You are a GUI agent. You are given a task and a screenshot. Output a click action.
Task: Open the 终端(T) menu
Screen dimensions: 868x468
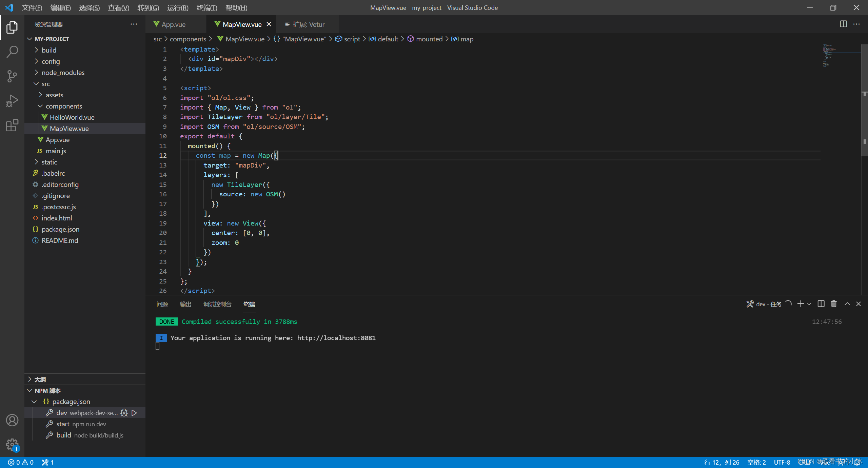click(207, 7)
